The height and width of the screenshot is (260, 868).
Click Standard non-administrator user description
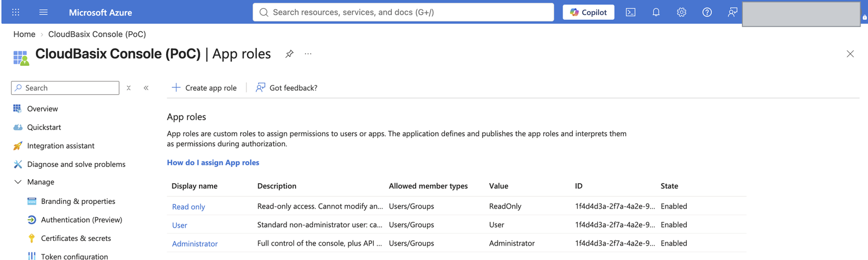(320, 225)
